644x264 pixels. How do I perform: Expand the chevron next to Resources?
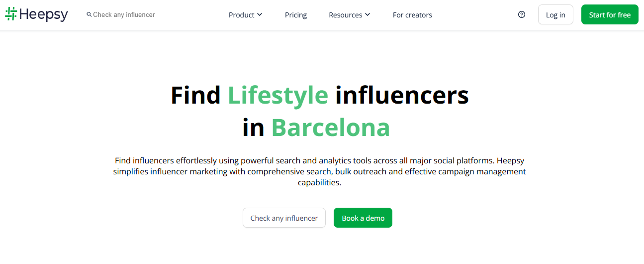368,15
